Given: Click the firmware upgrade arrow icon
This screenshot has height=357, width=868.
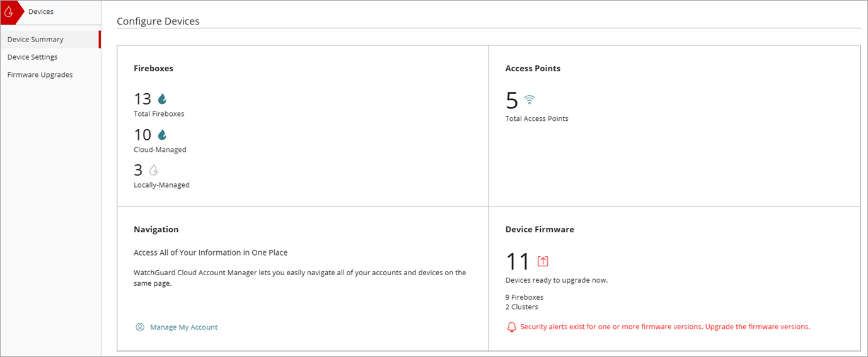Looking at the screenshot, I should pyautogui.click(x=543, y=261).
